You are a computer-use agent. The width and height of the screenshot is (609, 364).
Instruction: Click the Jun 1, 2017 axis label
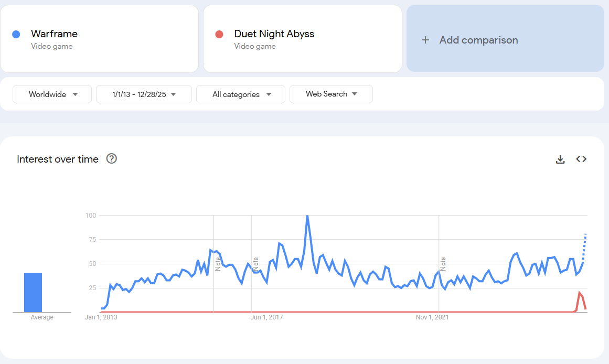[266, 317]
